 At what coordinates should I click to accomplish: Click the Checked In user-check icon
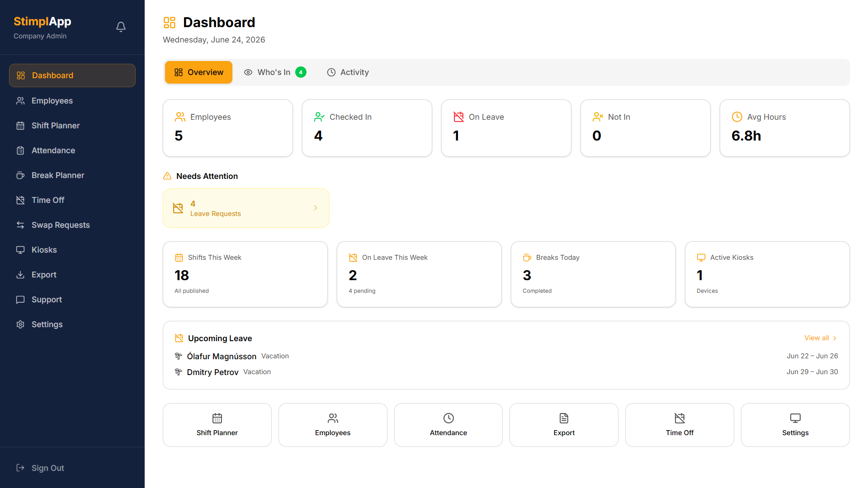click(x=319, y=117)
